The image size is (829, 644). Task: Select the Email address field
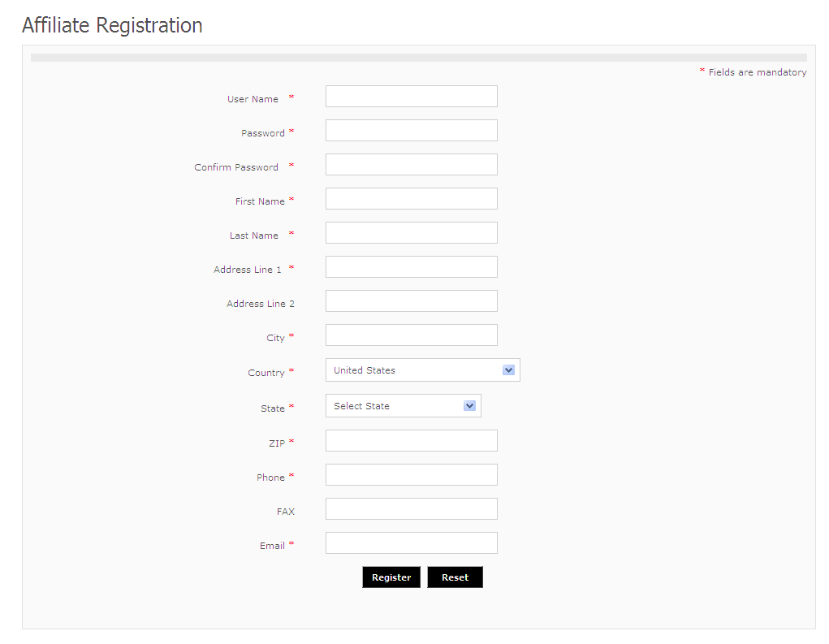(x=411, y=543)
